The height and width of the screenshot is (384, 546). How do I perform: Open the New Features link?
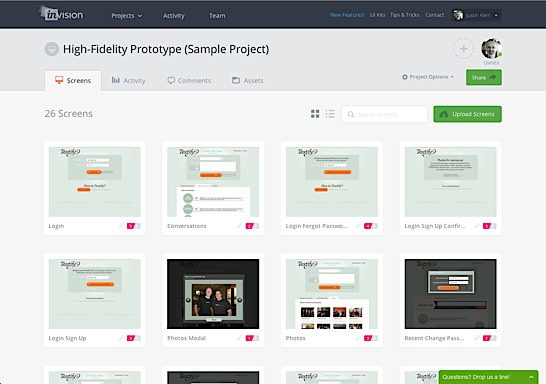pyautogui.click(x=347, y=15)
